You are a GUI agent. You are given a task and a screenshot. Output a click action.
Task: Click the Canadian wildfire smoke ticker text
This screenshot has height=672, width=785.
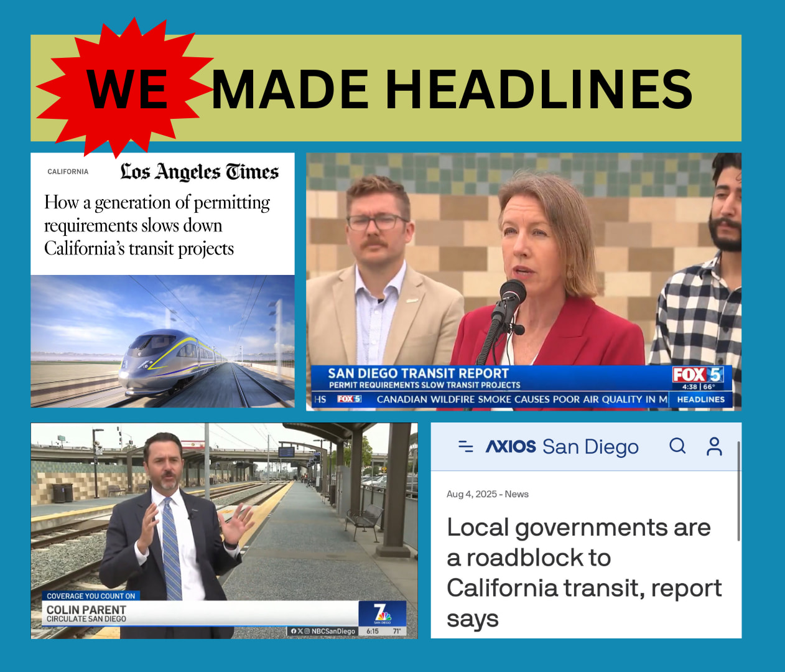(522, 399)
